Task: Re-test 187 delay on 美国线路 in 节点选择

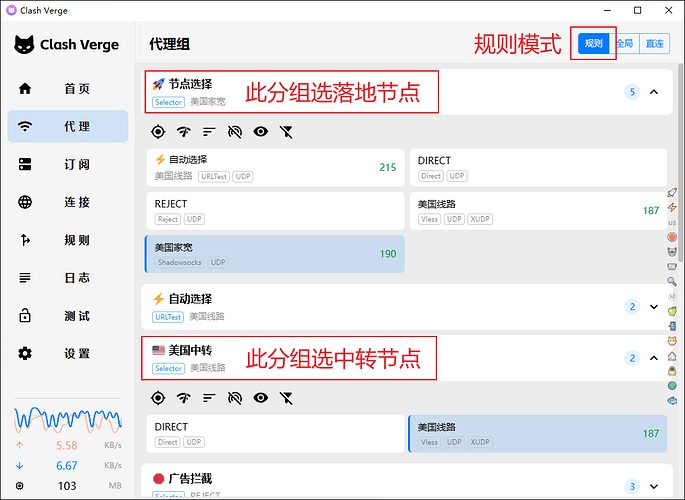Action: pos(650,210)
